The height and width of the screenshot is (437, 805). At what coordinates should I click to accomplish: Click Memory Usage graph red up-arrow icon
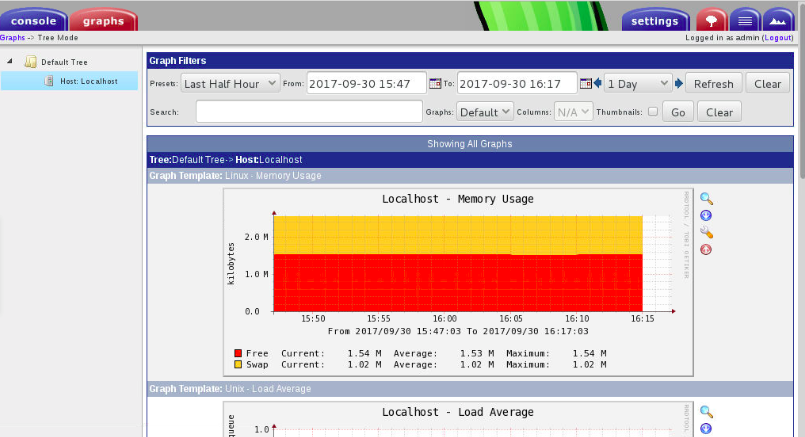[706, 250]
